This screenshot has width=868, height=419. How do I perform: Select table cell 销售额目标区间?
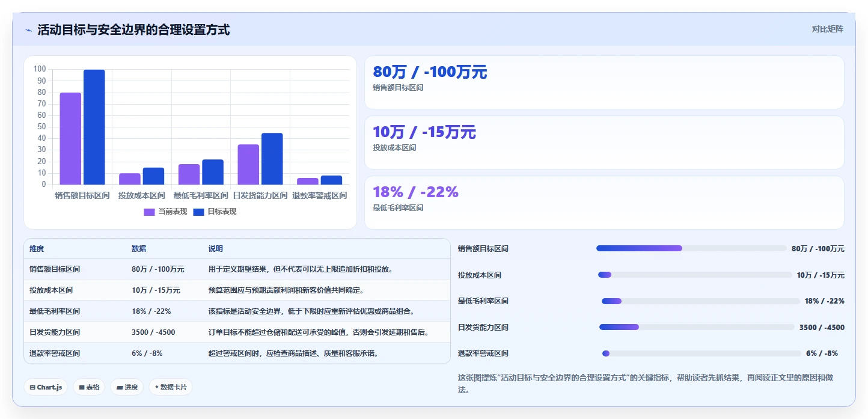coord(55,269)
